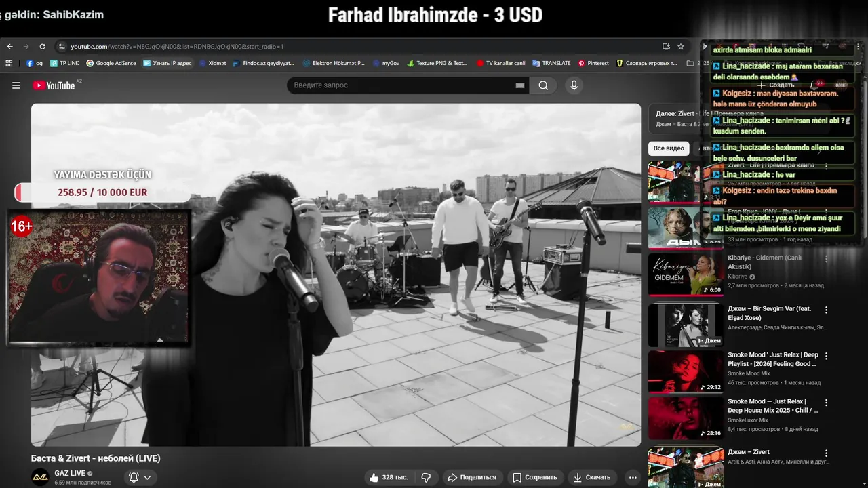Open the GAZ LIVE channel avatar
Image resolution: width=868 pixels, height=488 pixels.
coord(41,477)
